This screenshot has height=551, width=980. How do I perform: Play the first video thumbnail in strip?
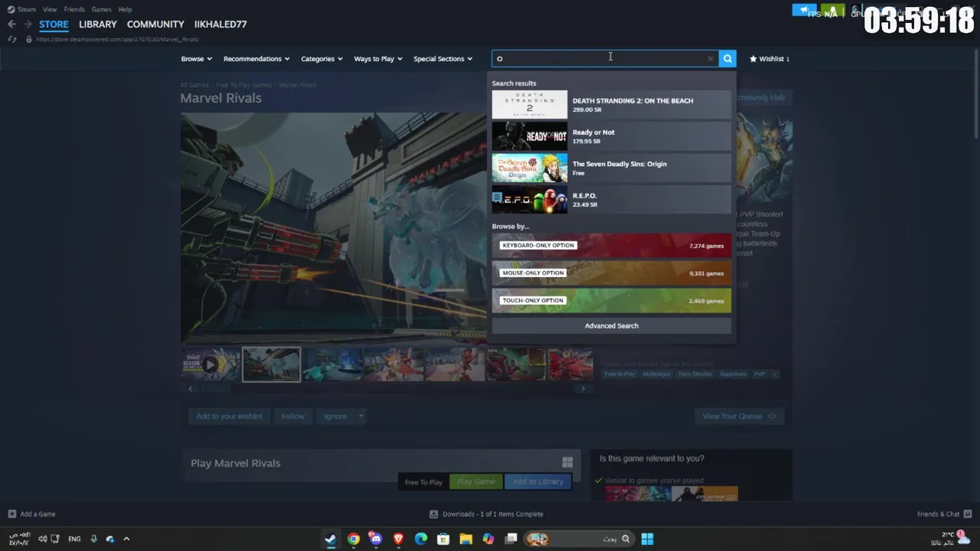point(211,364)
